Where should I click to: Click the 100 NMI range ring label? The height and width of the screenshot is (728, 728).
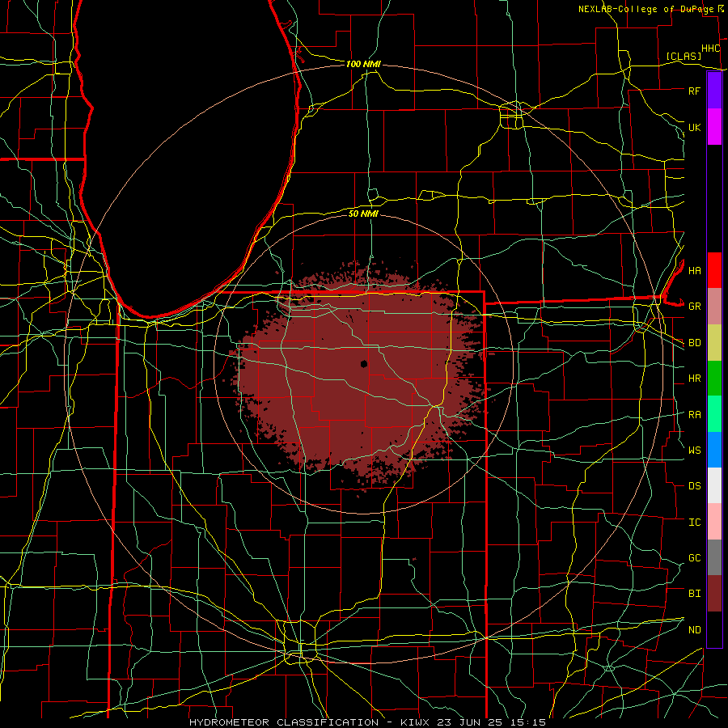pos(363,64)
